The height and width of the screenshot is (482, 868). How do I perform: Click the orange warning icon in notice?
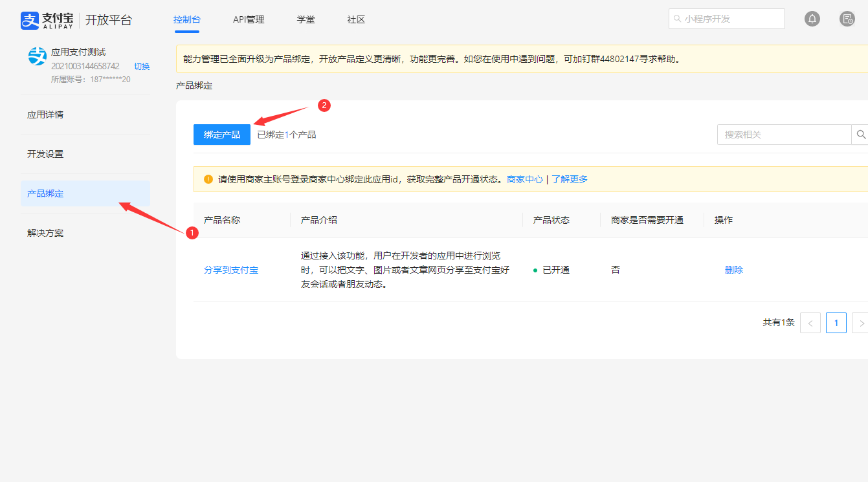click(x=208, y=179)
